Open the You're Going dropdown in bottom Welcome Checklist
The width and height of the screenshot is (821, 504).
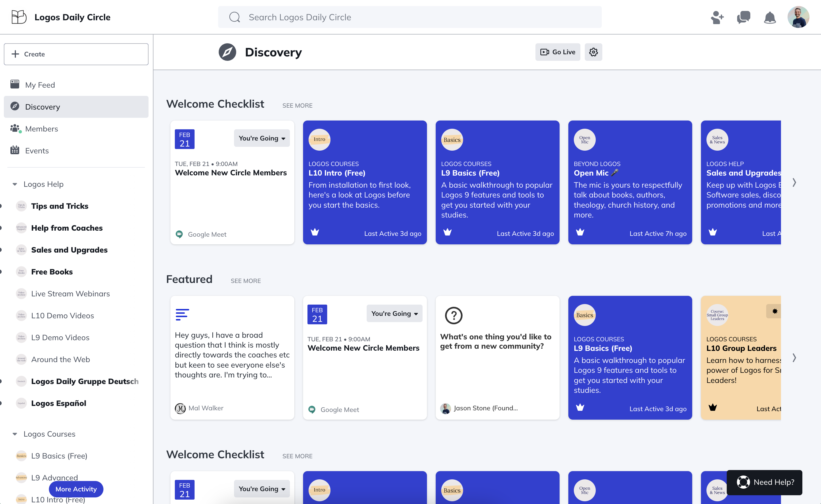point(262,489)
